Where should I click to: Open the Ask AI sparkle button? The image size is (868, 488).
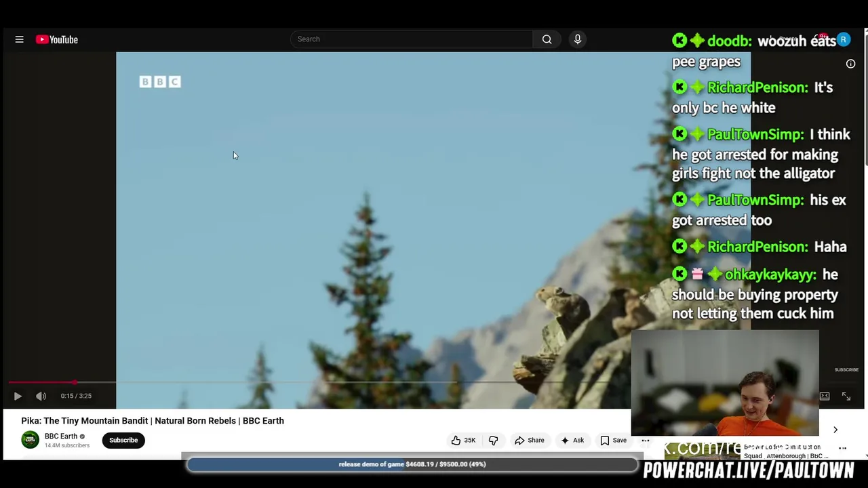(x=572, y=441)
